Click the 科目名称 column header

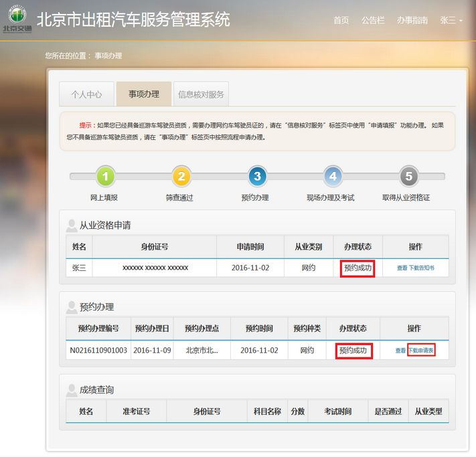(x=267, y=412)
